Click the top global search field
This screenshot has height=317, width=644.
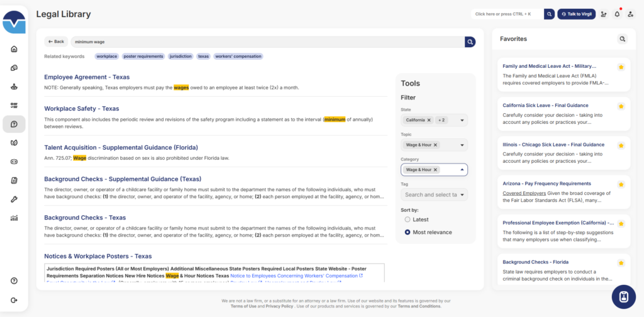point(506,14)
